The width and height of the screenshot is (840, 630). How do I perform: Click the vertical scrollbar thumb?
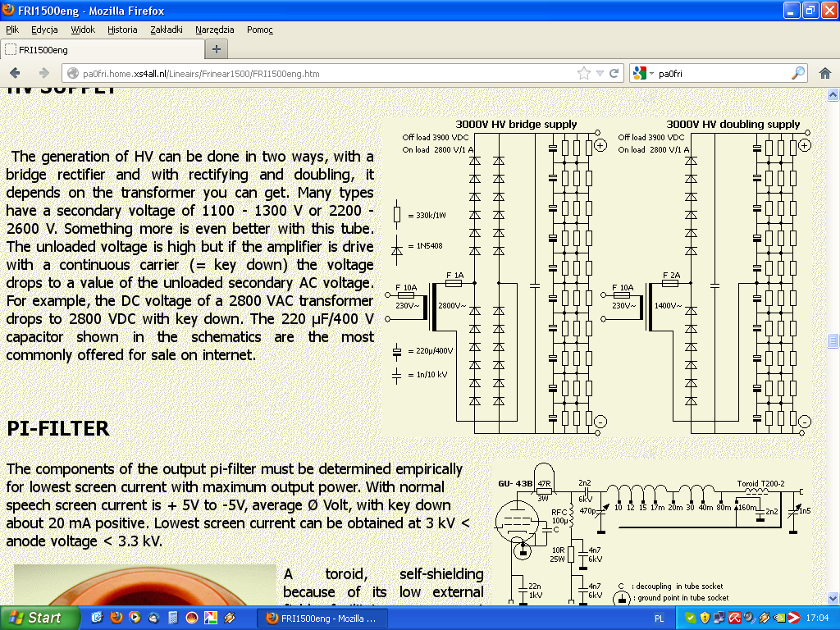pyautogui.click(x=833, y=340)
